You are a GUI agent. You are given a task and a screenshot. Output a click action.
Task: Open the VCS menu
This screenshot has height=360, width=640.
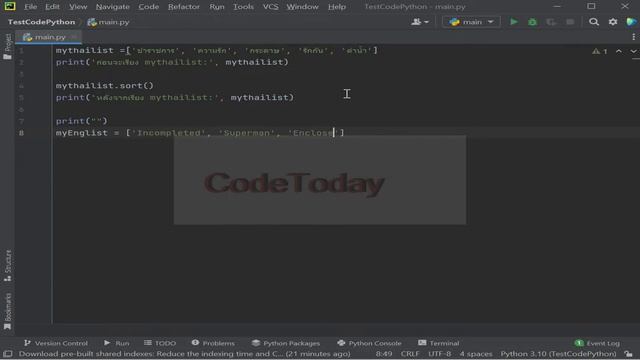(x=270, y=7)
